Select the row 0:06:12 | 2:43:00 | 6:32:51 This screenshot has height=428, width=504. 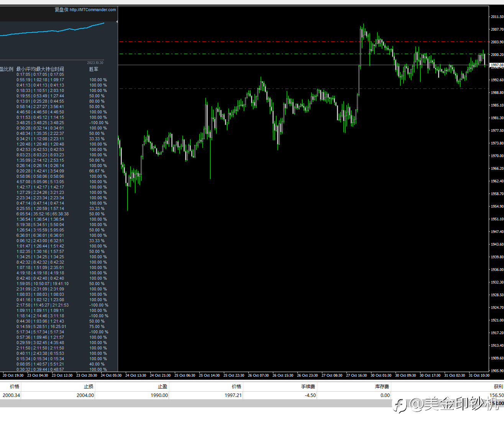tap(40, 241)
